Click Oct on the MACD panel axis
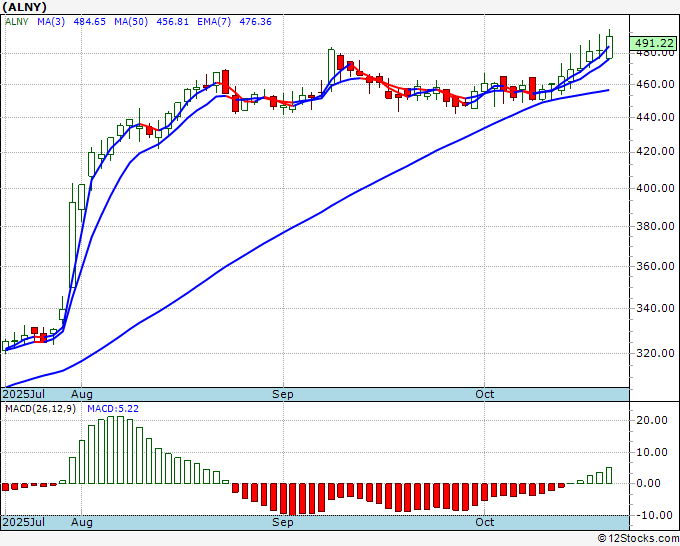Screen dimensions: 680x546 [484, 522]
